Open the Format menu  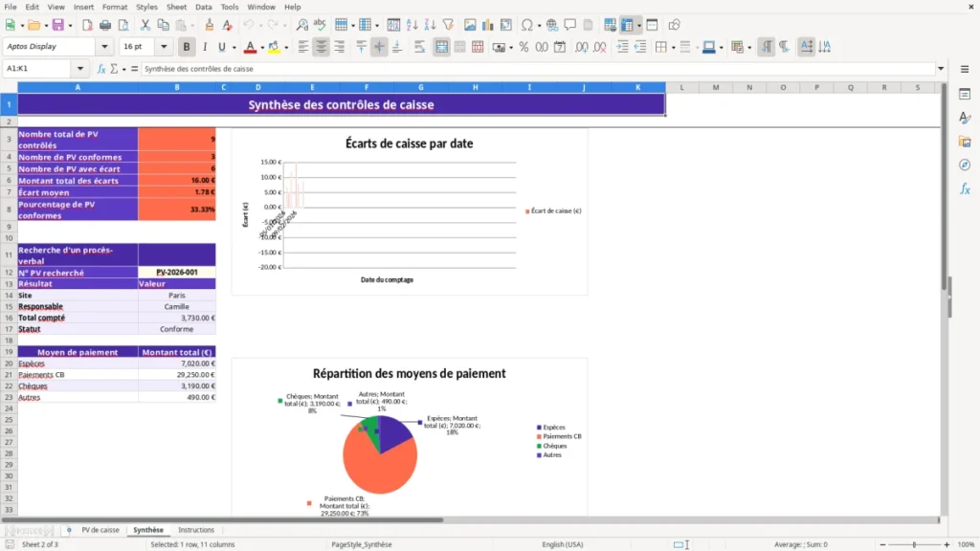tap(115, 7)
